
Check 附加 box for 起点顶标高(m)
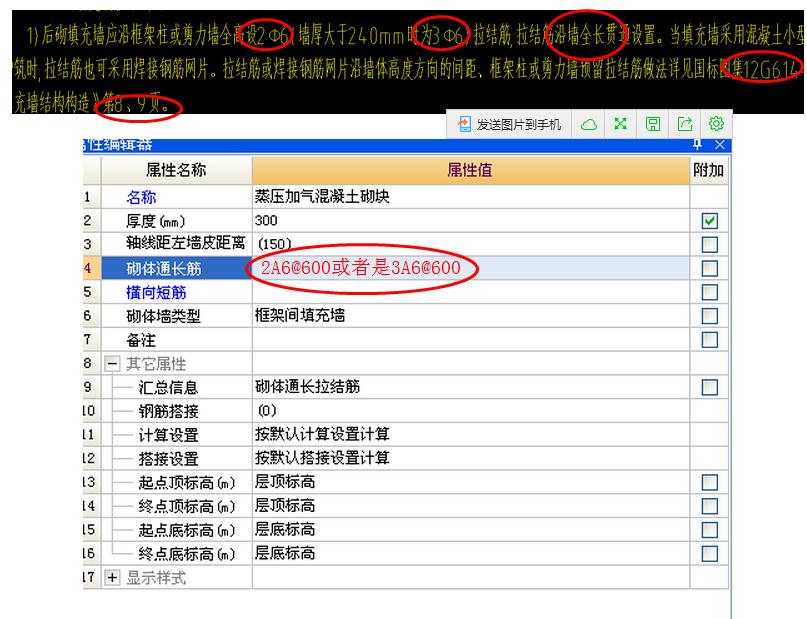[710, 483]
